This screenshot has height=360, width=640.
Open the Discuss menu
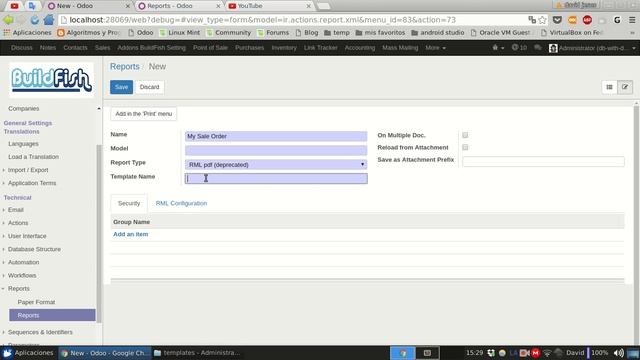(x=22, y=48)
